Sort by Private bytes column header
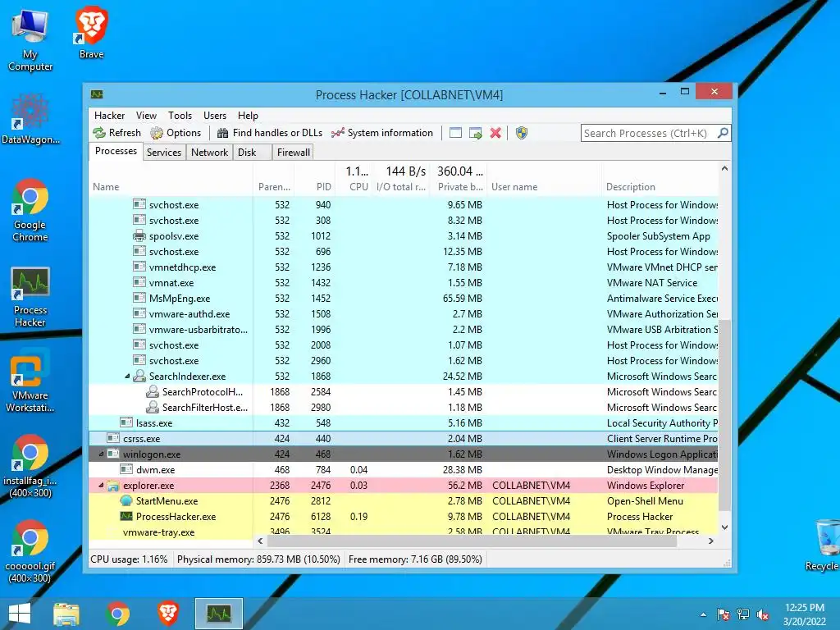840x630 pixels. point(459,187)
